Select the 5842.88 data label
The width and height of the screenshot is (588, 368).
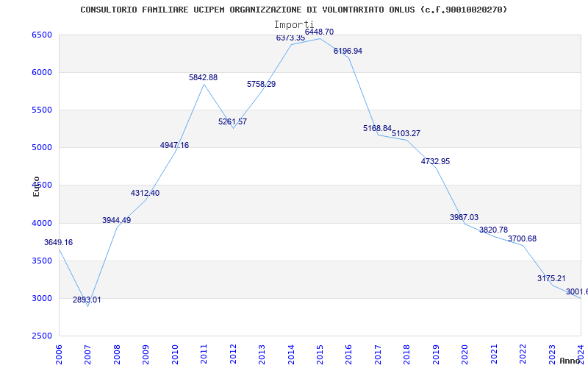pyautogui.click(x=204, y=78)
